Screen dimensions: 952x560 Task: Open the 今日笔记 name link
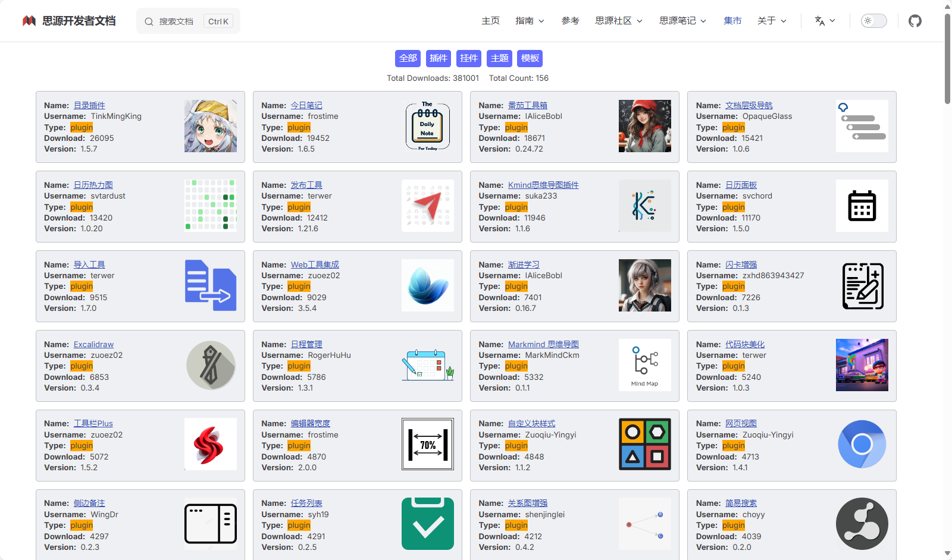coord(306,105)
